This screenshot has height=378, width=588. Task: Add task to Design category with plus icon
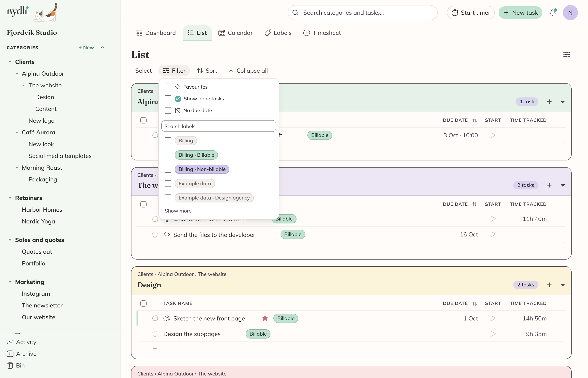[549, 285]
